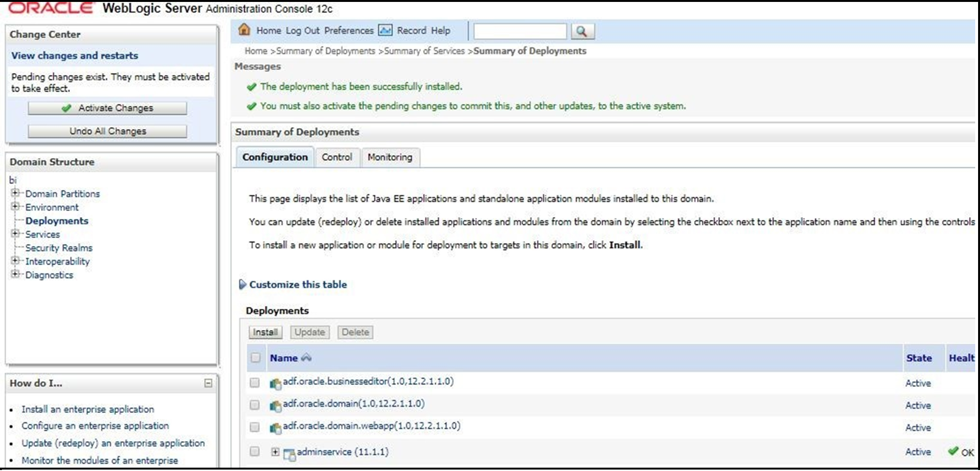Click Undo All Changes button

point(107,131)
